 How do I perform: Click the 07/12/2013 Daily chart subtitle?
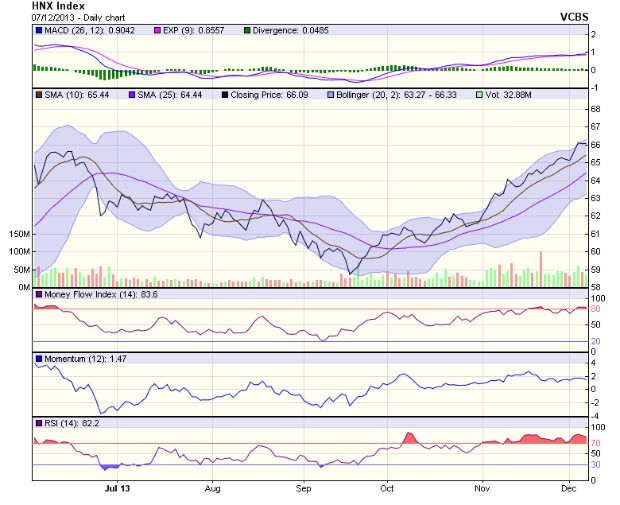pos(69,18)
